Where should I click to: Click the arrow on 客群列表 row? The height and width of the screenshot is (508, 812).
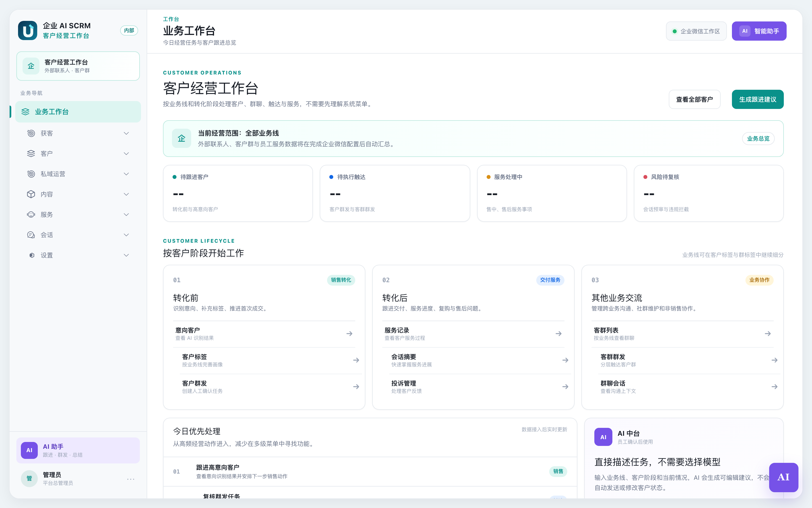(x=767, y=334)
